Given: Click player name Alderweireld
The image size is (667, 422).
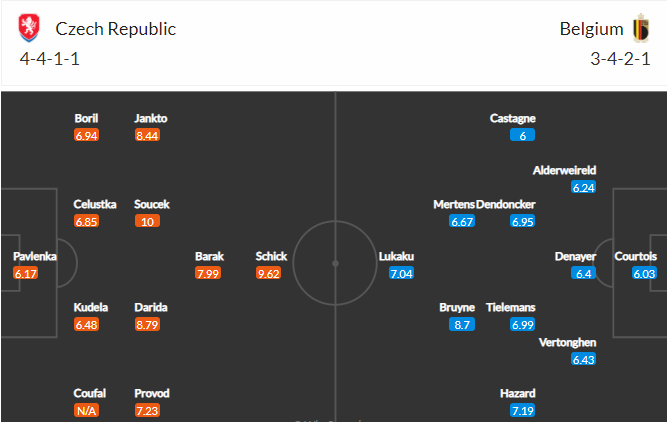Looking at the screenshot, I should pos(564,170).
